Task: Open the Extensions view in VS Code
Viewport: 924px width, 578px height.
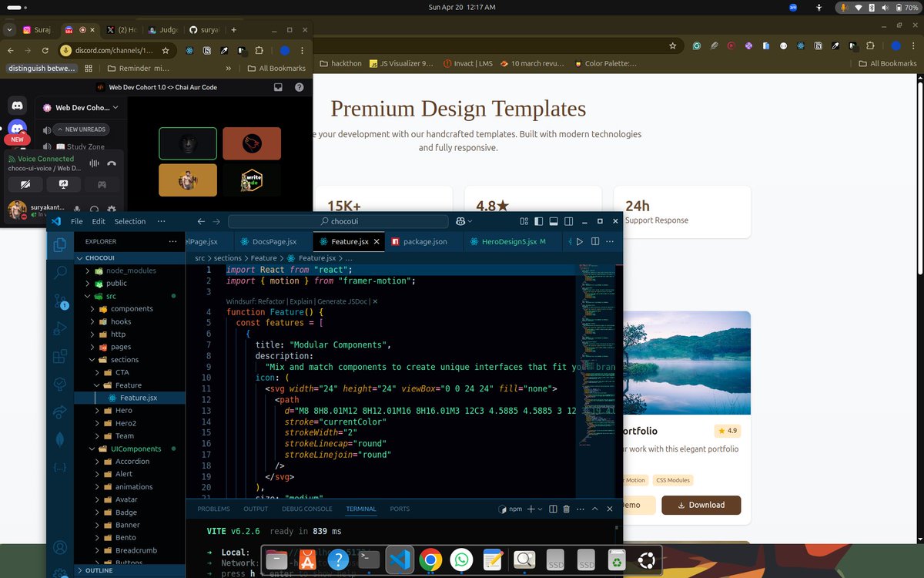Action: (x=60, y=357)
